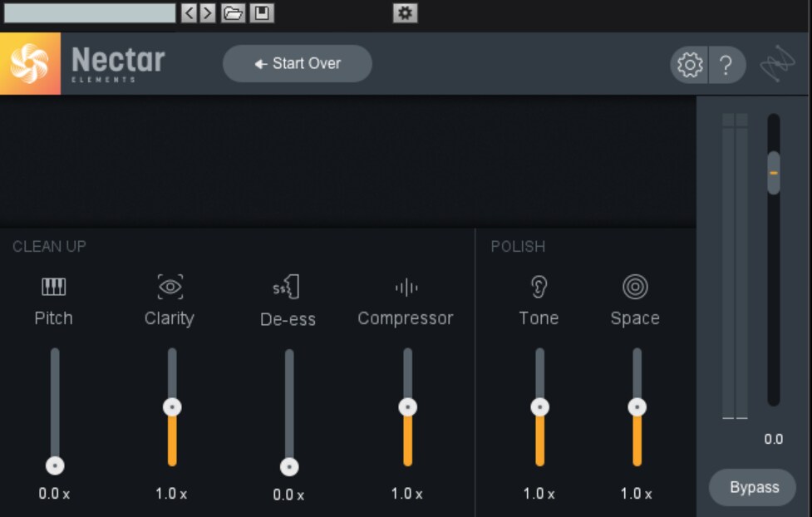The height and width of the screenshot is (517, 812).
Task: Click De-ess amount value 0.0 x
Action: [x=288, y=495]
